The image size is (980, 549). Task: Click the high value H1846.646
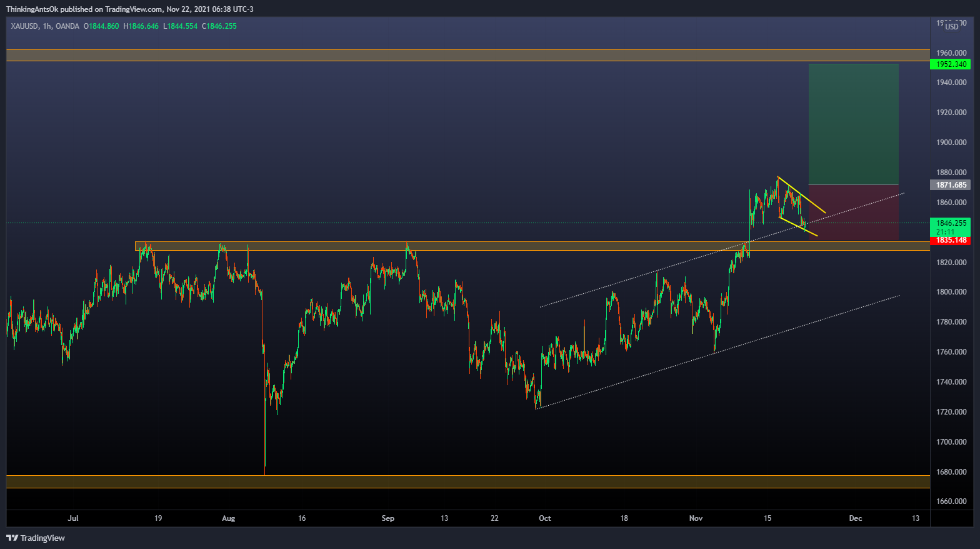(x=141, y=26)
